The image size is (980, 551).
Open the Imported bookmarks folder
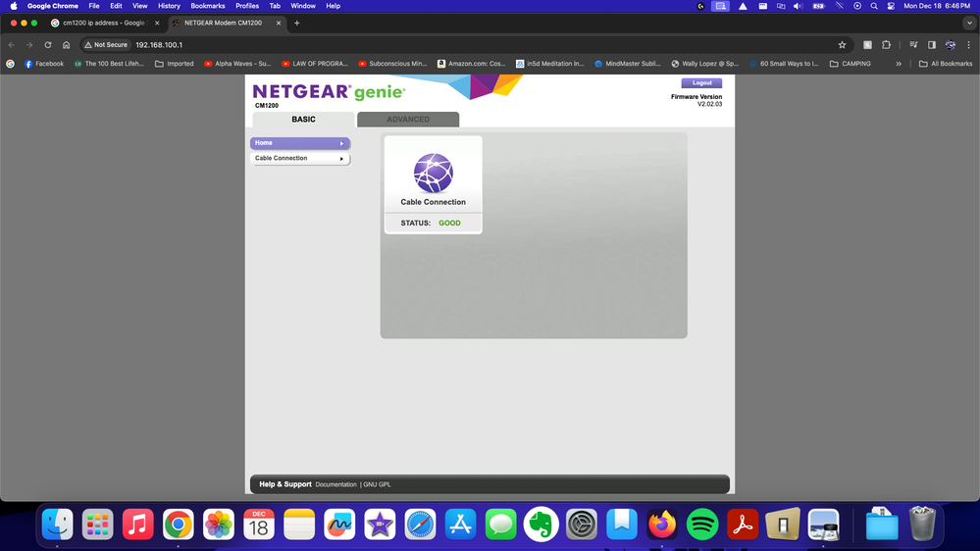(174, 64)
